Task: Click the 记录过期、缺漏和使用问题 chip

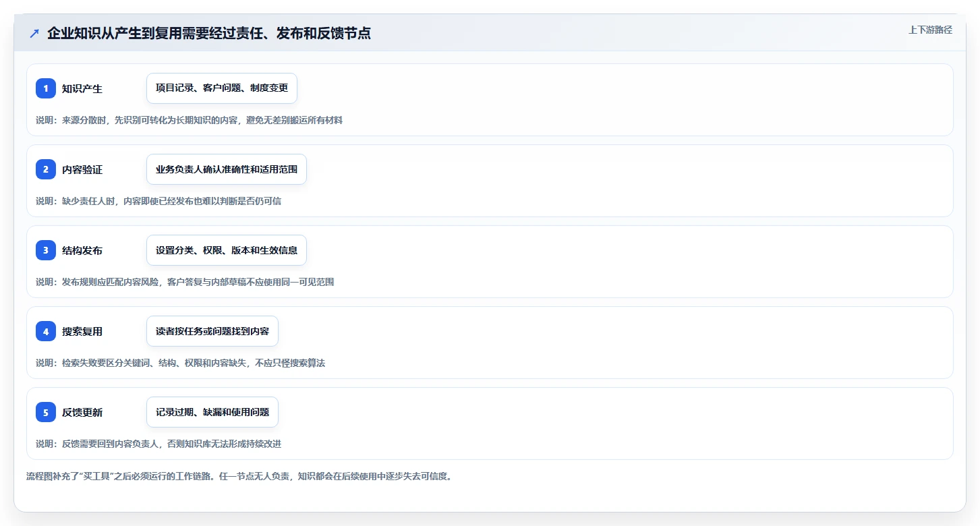Action: pos(212,412)
